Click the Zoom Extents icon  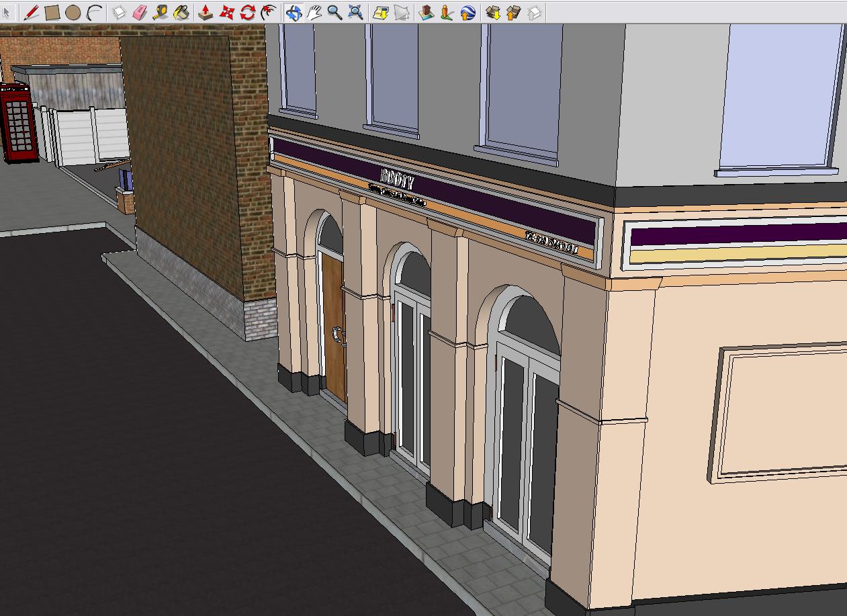click(355, 12)
